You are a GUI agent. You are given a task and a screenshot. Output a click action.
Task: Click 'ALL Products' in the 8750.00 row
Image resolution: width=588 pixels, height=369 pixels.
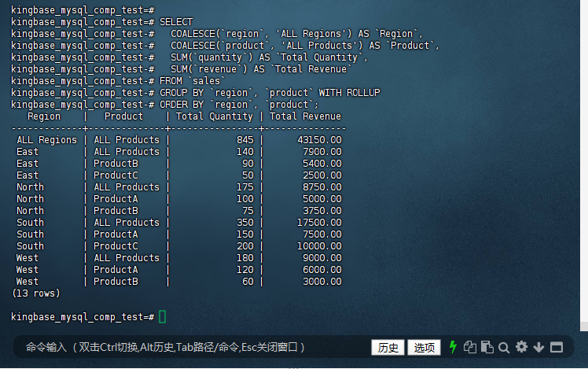pyautogui.click(x=127, y=187)
